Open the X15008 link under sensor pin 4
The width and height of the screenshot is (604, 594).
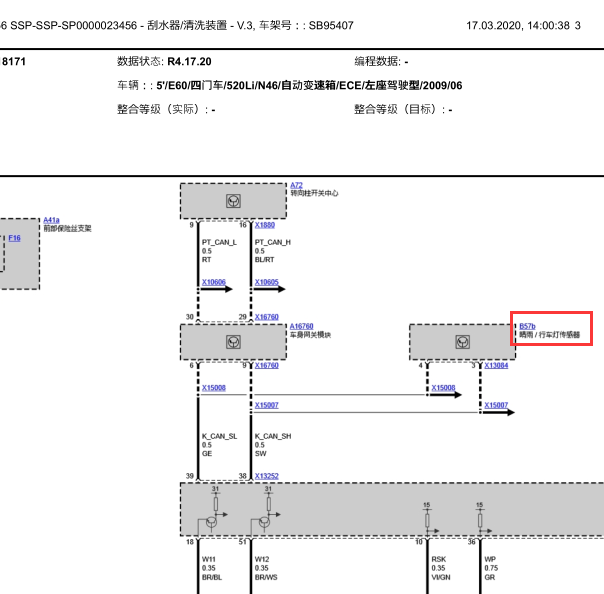(443, 388)
